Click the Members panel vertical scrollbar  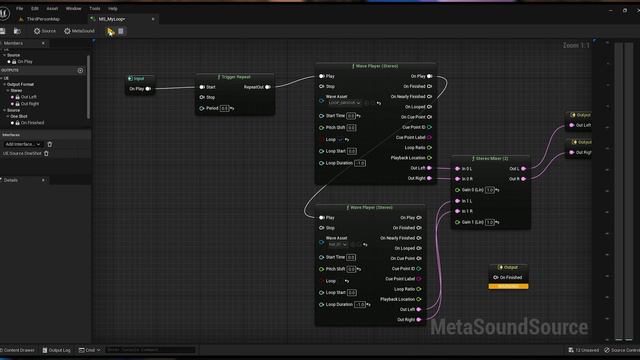coord(89,87)
